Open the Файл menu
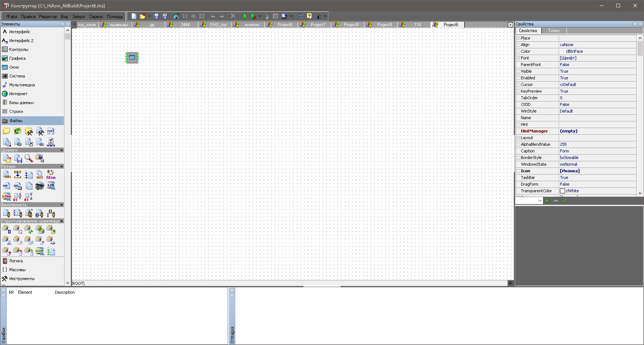 [12, 17]
